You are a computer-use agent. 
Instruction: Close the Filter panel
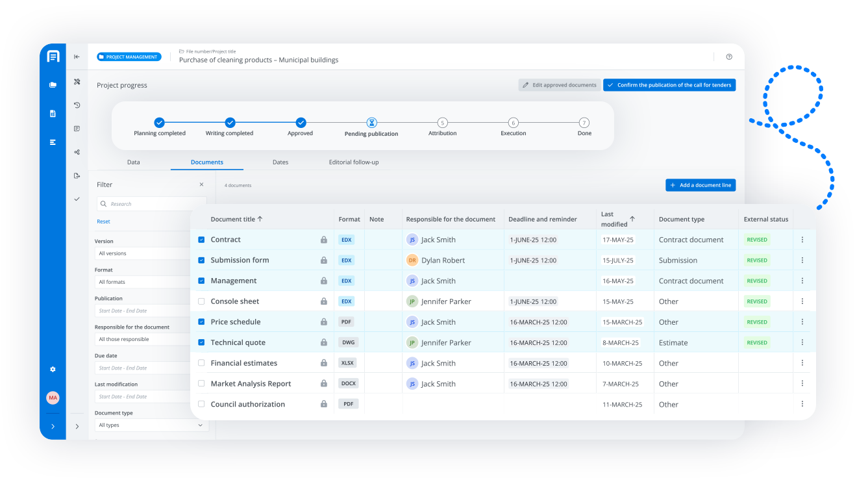pyautogui.click(x=201, y=184)
